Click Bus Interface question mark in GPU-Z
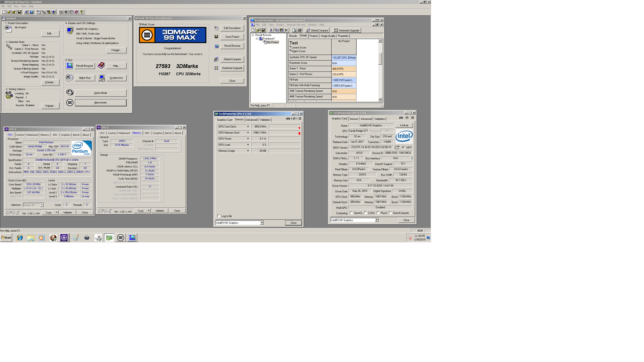The image size is (644, 362). (x=412, y=158)
